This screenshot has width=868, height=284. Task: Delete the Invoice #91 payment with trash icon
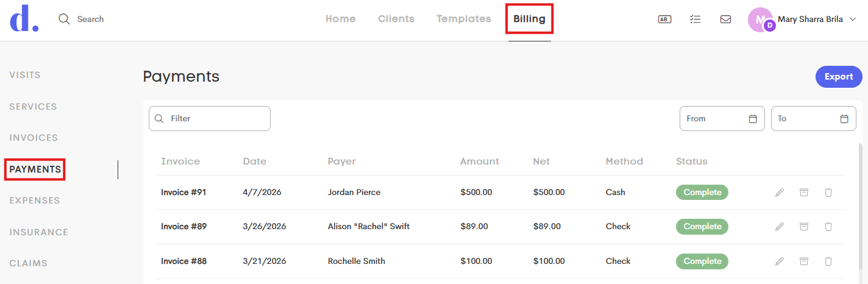tap(828, 193)
